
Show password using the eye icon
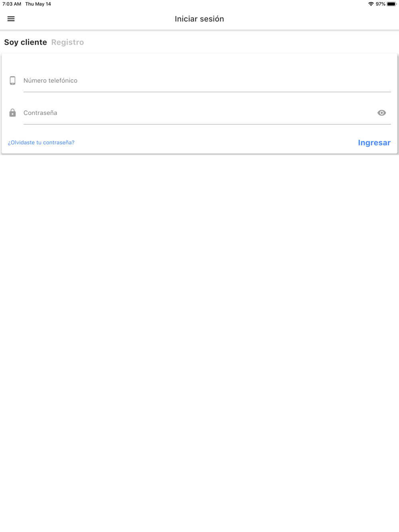pyautogui.click(x=382, y=113)
